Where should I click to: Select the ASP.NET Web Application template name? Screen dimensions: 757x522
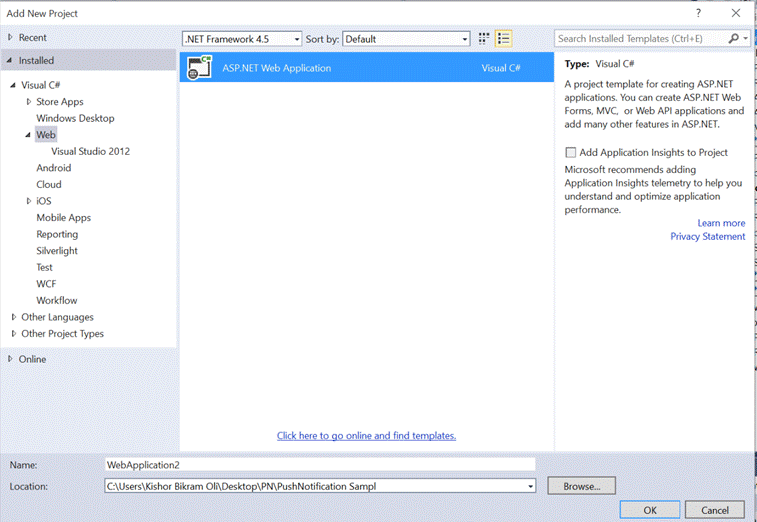tap(277, 68)
